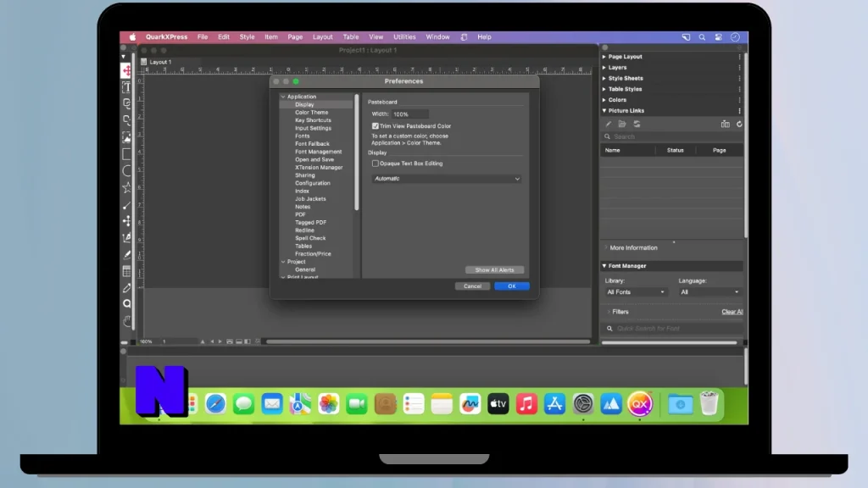Select Key Shortcuts in preferences list
This screenshot has height=488, width=868.
pos(314,120)
